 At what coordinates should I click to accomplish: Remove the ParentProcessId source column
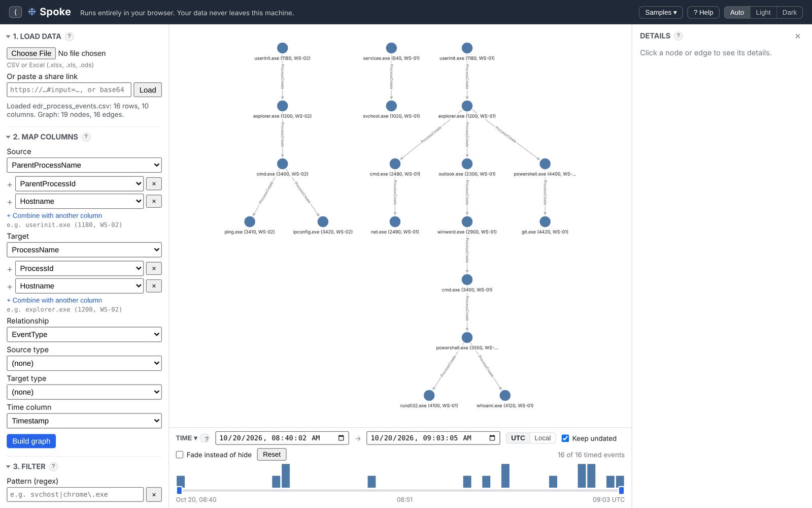154,184
